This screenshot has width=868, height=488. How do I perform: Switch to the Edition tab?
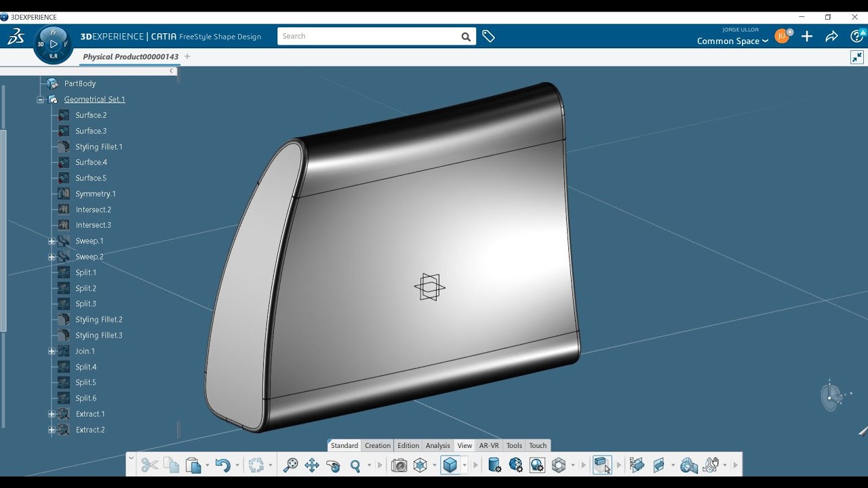click(x=408, y=445)
